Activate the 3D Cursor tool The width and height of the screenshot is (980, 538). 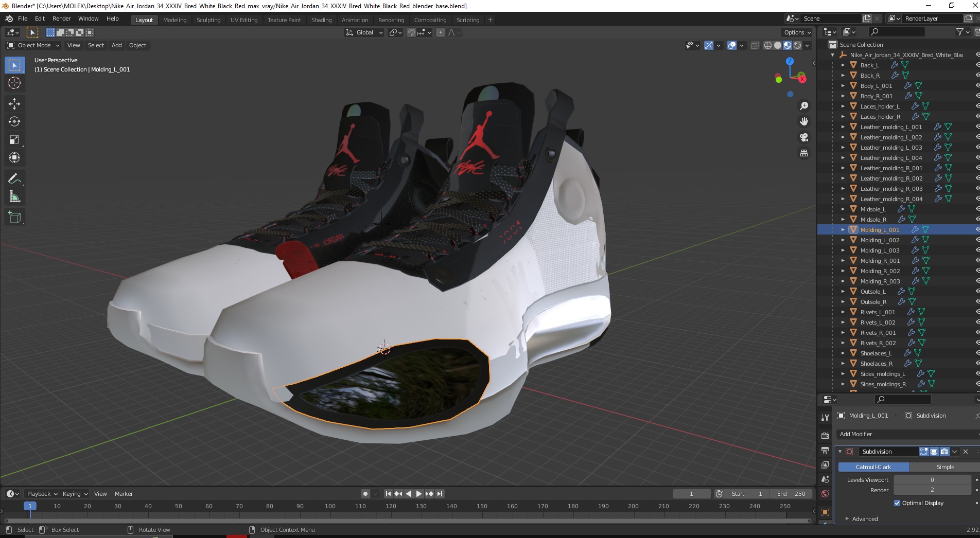(x=14, y=83)
